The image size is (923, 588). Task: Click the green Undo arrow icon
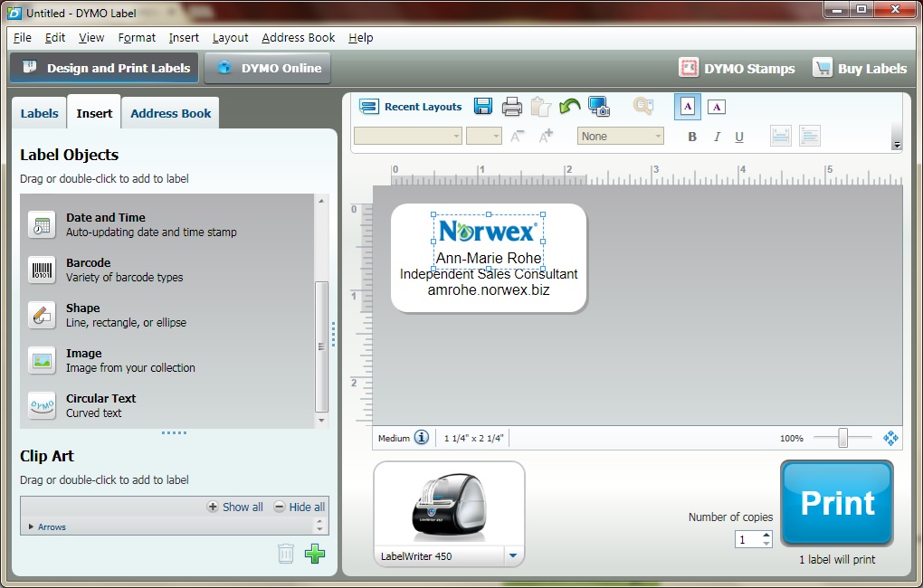coord(569,106)
